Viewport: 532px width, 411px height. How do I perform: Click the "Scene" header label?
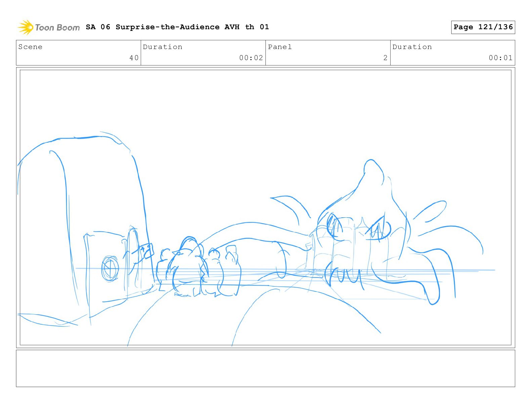30,47
